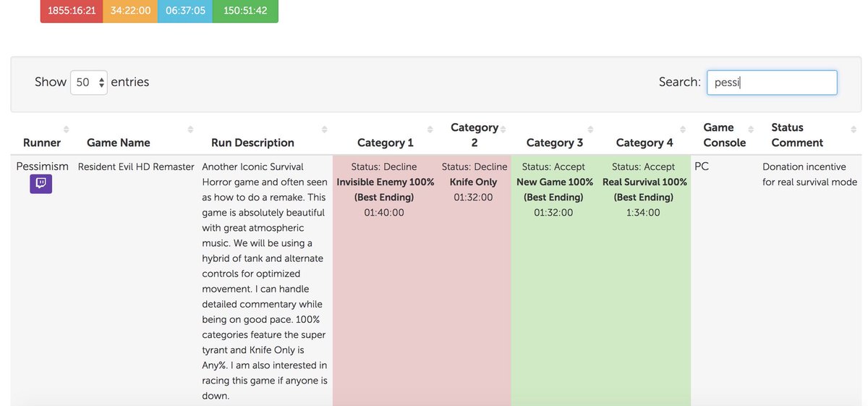868x406 pixels.
Task: Click the blue 06:37:05 time badge
Action: click(x=185, y=11)
